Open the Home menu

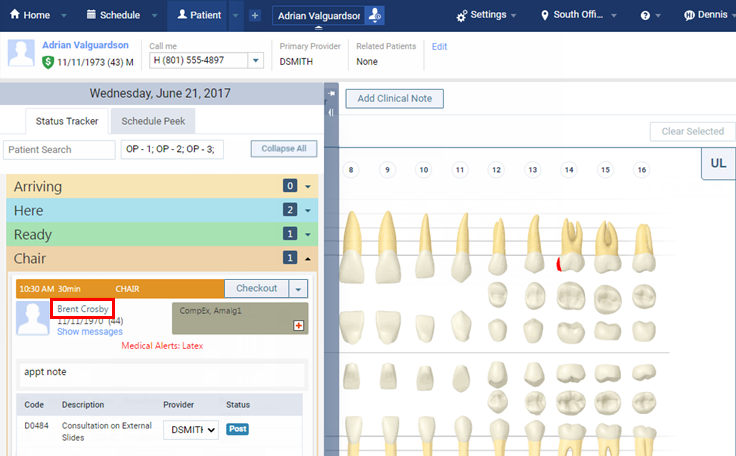coord(30,15)
